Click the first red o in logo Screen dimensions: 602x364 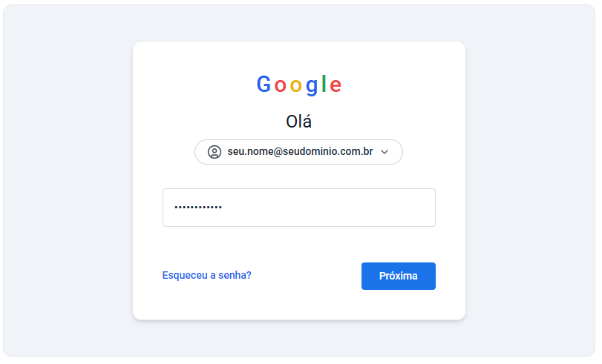pos(280,86)
